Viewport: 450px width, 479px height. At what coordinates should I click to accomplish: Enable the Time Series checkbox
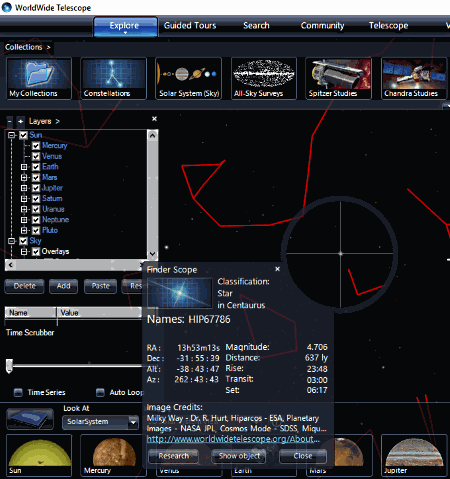[18, 392]
